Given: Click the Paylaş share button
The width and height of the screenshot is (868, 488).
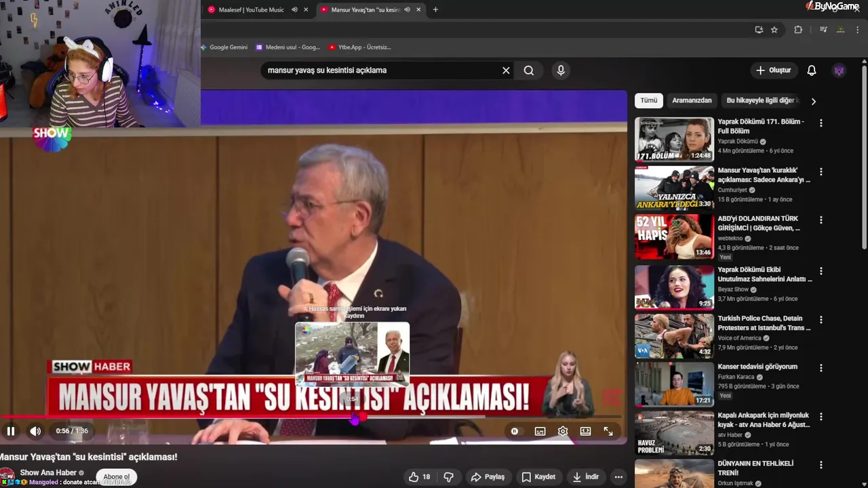Looking at the screenshot, I should 488,476.
